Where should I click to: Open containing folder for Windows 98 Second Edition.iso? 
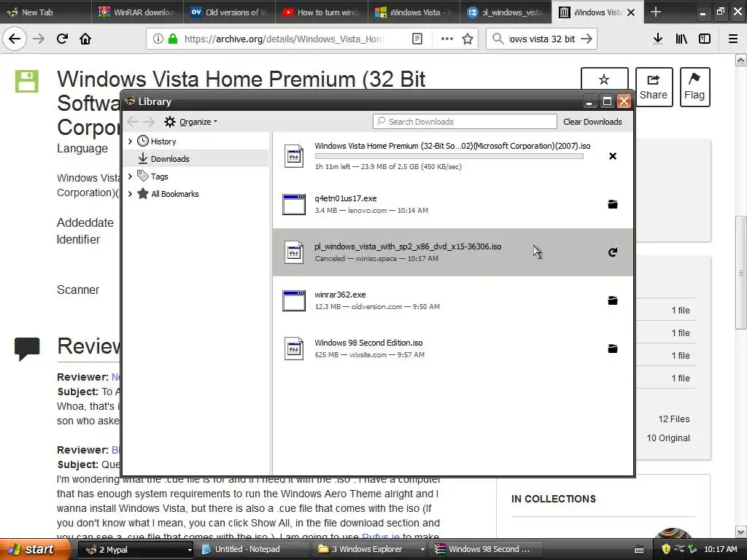[x=613, y=349]
